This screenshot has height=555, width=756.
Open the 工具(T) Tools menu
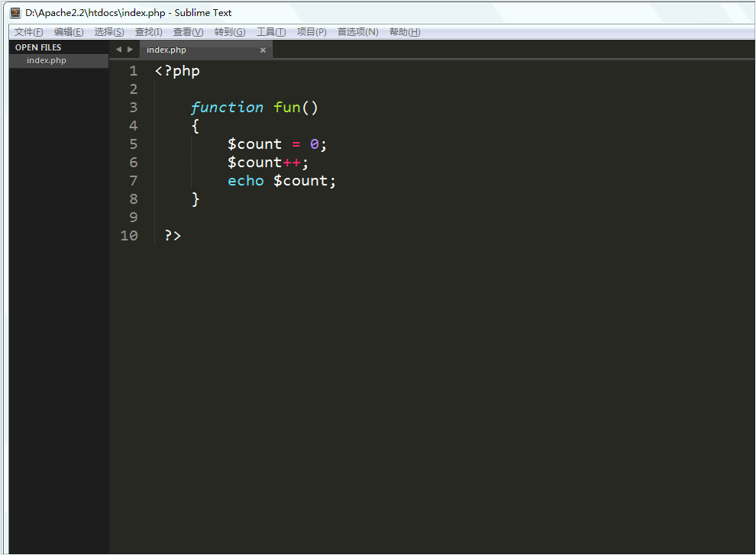[x=271, y=32]
